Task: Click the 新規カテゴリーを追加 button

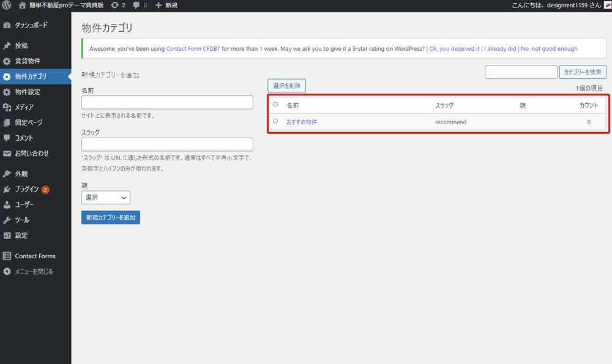Action: 111,217
